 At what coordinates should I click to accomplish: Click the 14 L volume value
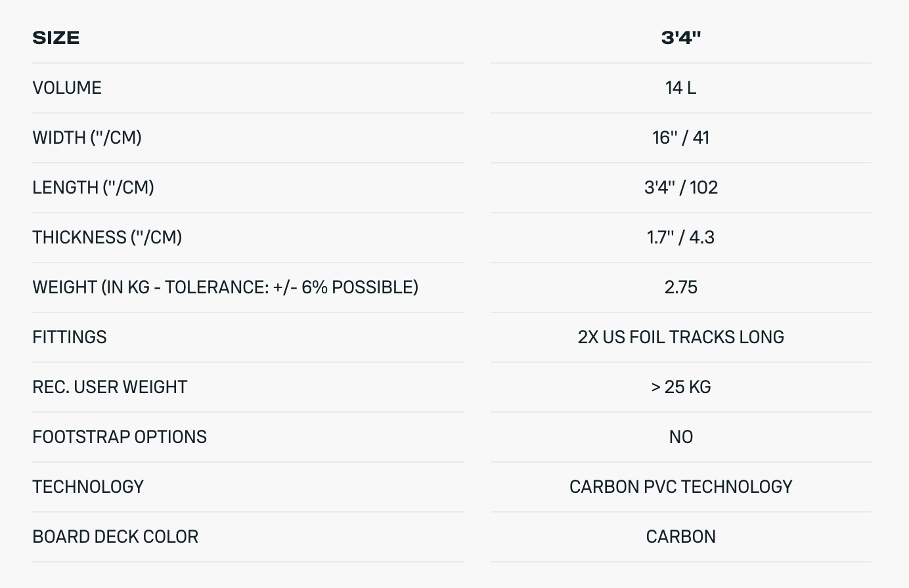tap(680, 88)
